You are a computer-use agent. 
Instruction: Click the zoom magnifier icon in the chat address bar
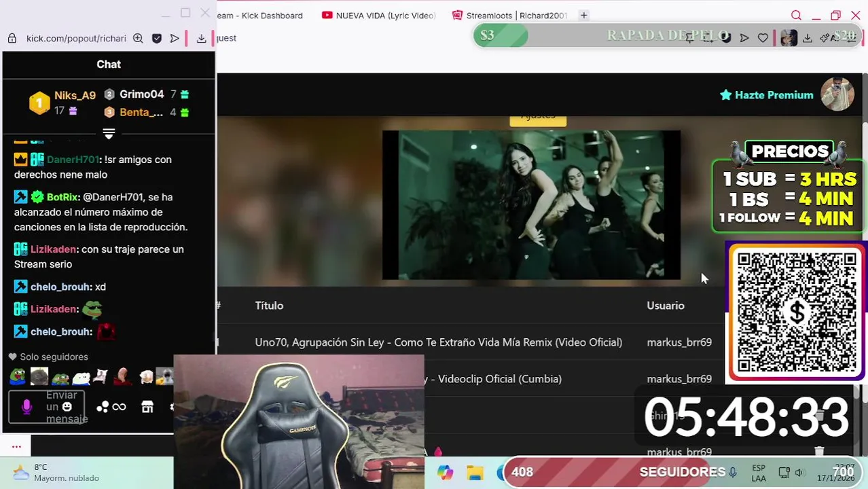(x=138, y=39)
